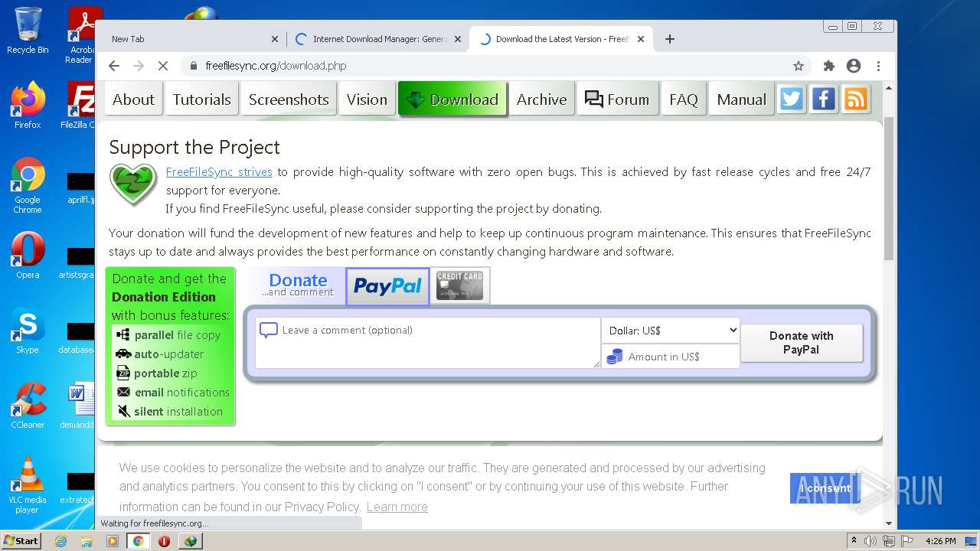Open Recycle Bin on desktop
The width and height of the screenshot is (980, 551).
[x=28, y=31]
